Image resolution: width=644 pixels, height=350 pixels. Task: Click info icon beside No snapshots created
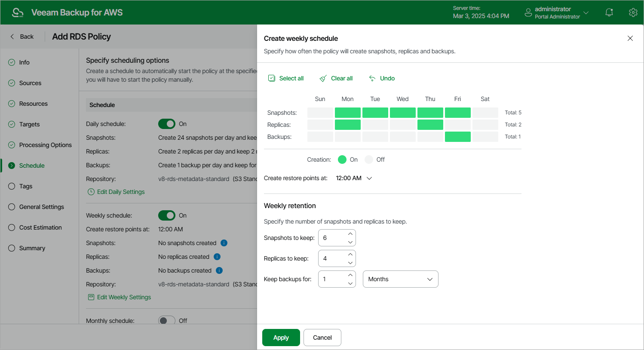[224, 243]
